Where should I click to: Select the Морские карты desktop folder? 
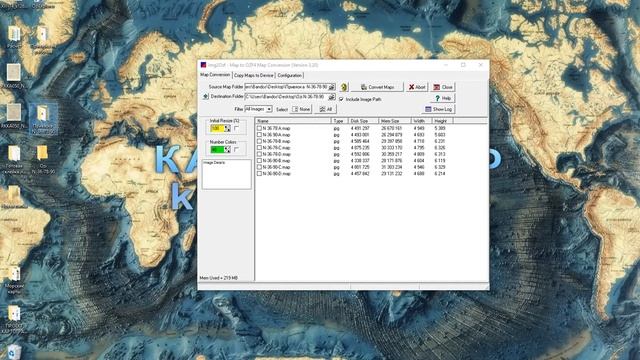14,281
